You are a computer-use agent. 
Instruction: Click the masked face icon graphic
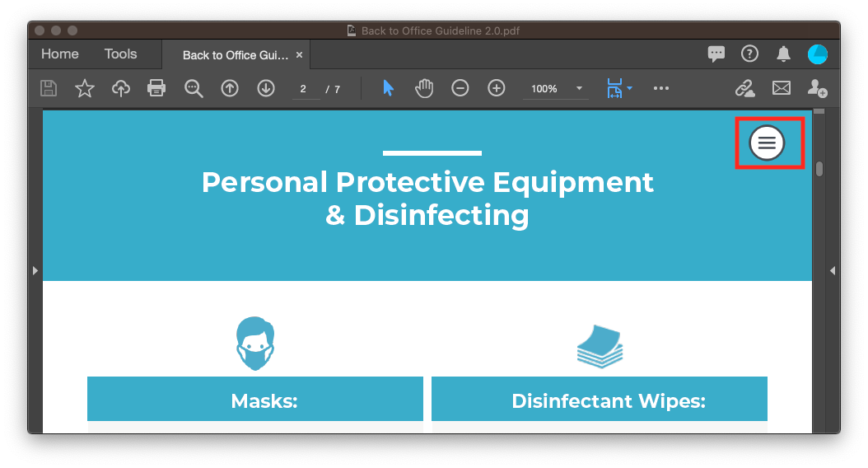pos(255,344)
